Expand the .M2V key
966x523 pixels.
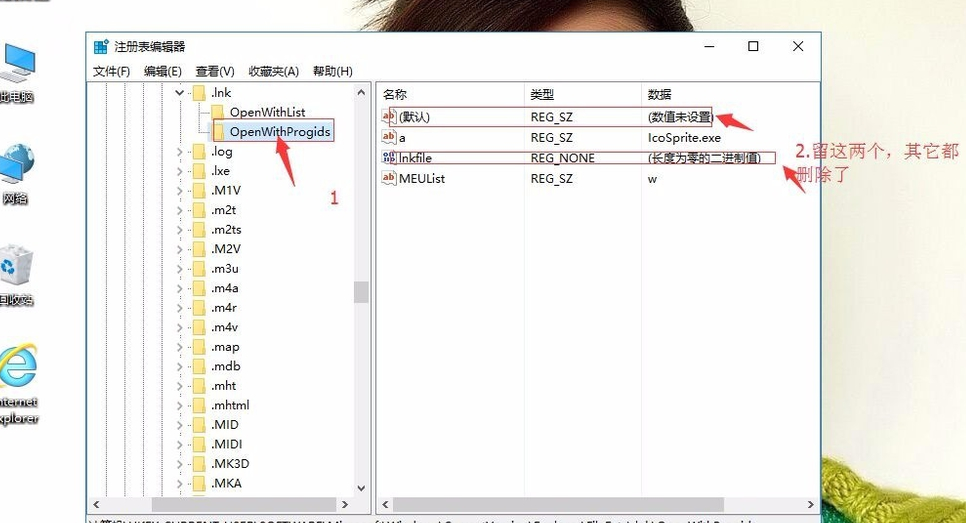179,249
